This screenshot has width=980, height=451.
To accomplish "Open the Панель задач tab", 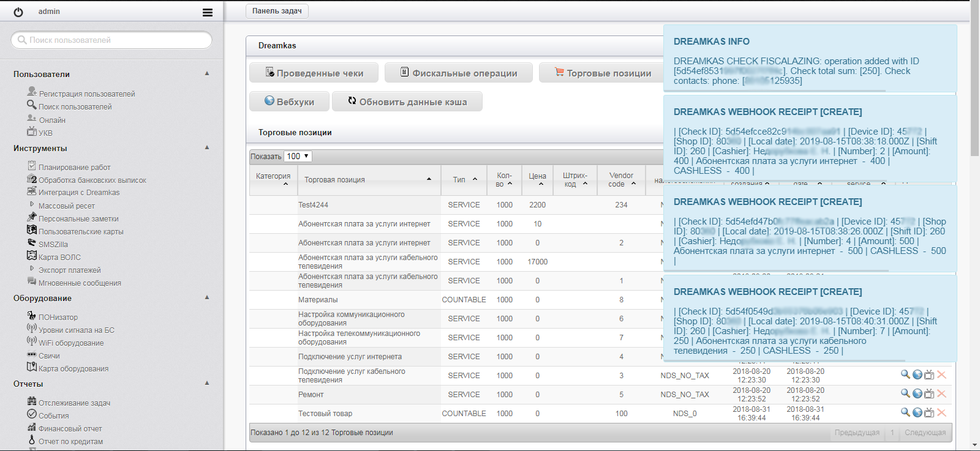I will click(277, 11).
